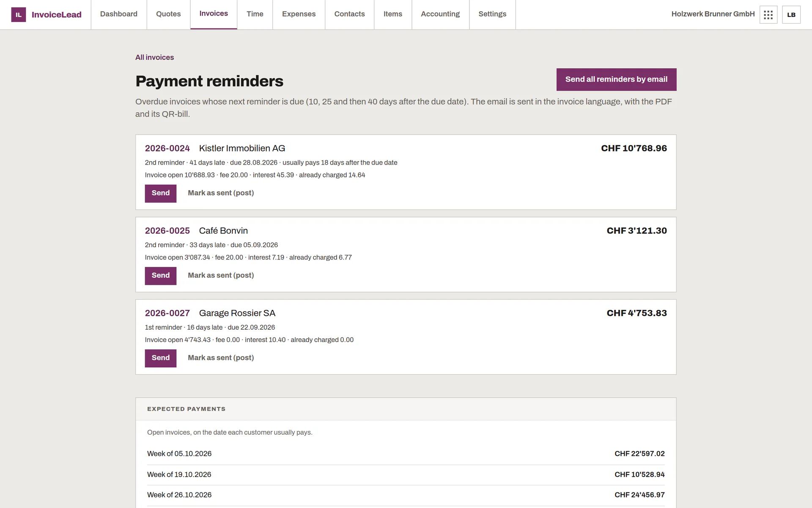Open the Settings tab
This screenshot has width=812, height=508.
492,14
